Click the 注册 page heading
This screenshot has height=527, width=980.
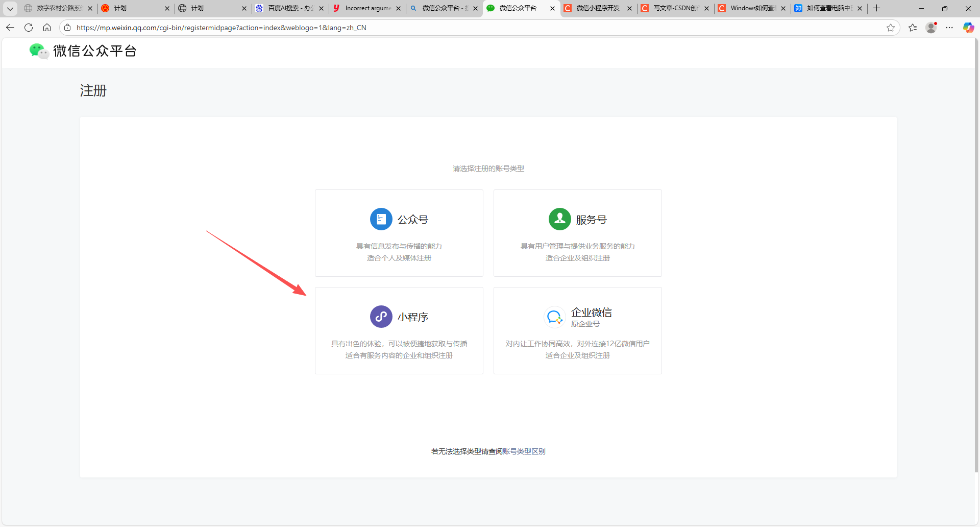pyautogui.click(x=93, y=90)
